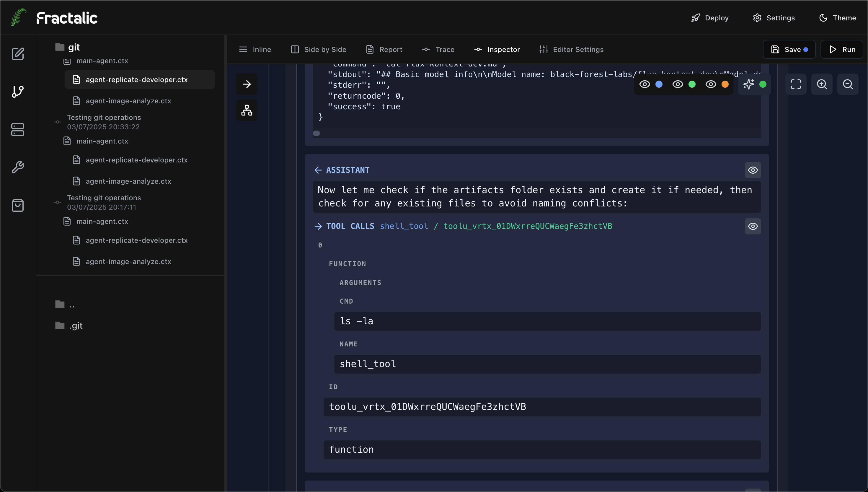
Task: Open the parent '..' folder
Action: (65, 304)
